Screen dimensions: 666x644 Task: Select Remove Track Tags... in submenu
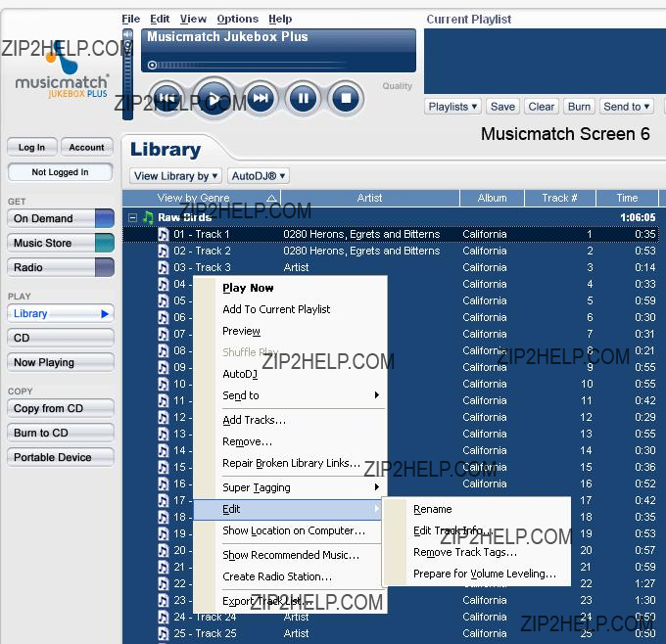[477, 552]
